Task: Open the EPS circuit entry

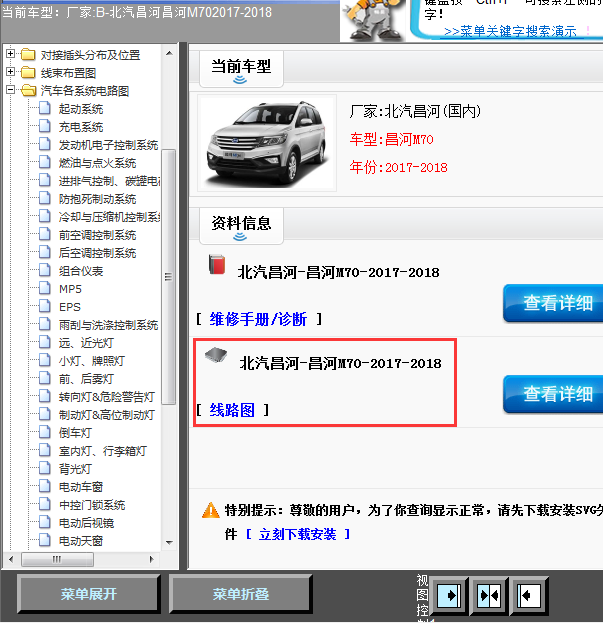Action: pyautogui.click(x=70, y=307)
